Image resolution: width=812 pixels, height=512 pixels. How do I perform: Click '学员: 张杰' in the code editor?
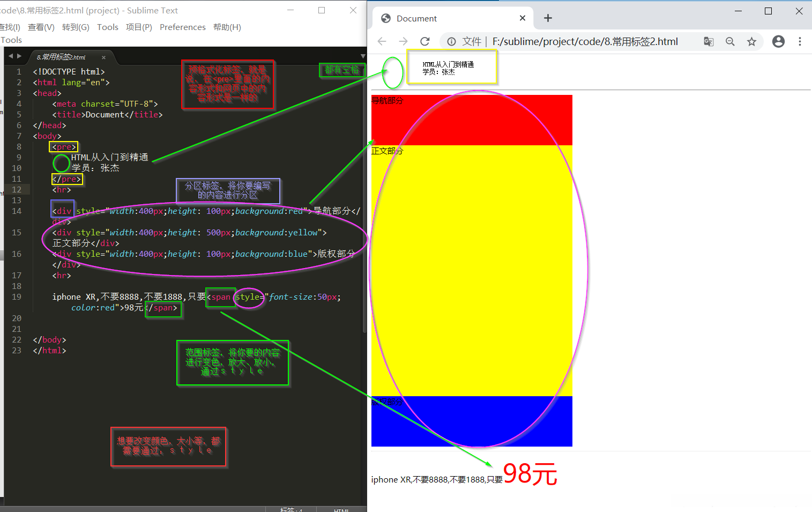click(x=95, y=168)
